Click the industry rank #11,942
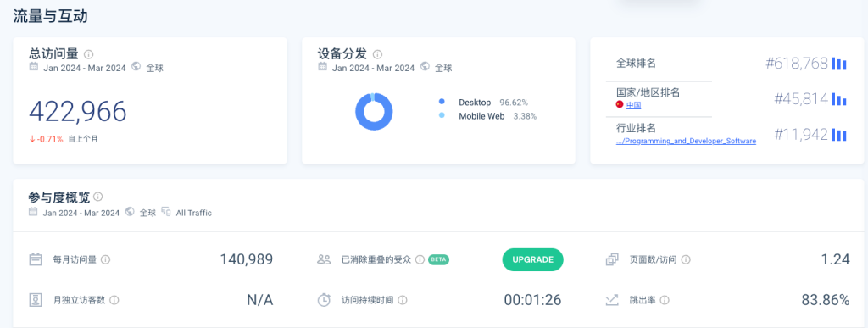The width and height of the screenshot is (868, 328). (x=801, y=135)
